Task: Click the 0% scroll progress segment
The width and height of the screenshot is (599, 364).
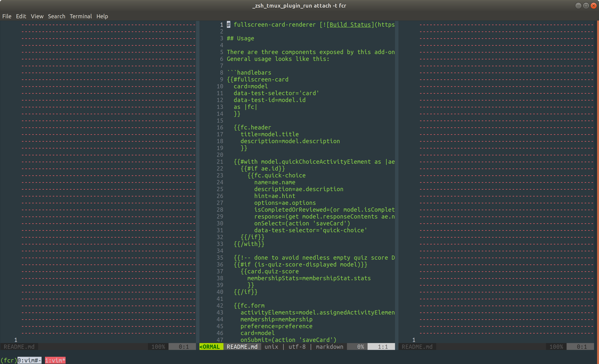Action: [361, 346]
